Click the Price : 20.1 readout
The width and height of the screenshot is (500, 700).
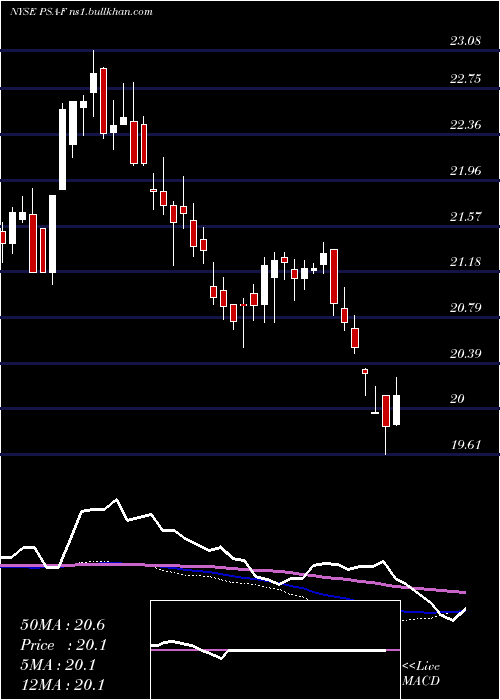[64, 645]
